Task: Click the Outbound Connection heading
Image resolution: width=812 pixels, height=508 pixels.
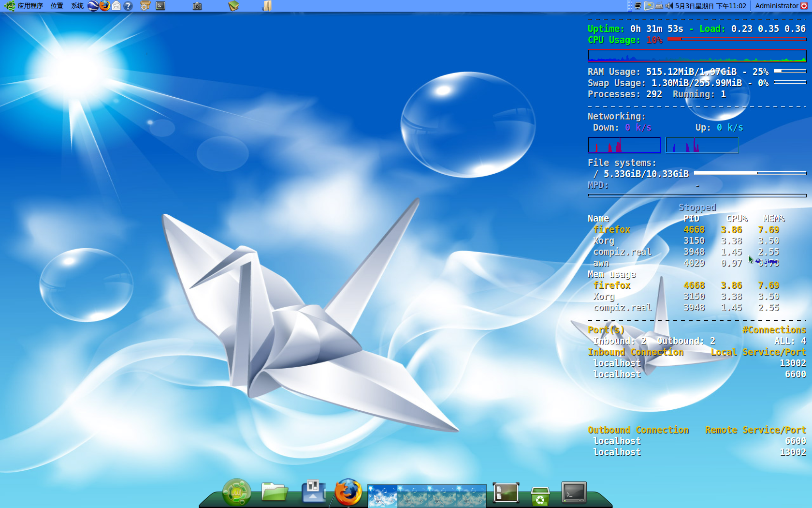Action: 638,430
